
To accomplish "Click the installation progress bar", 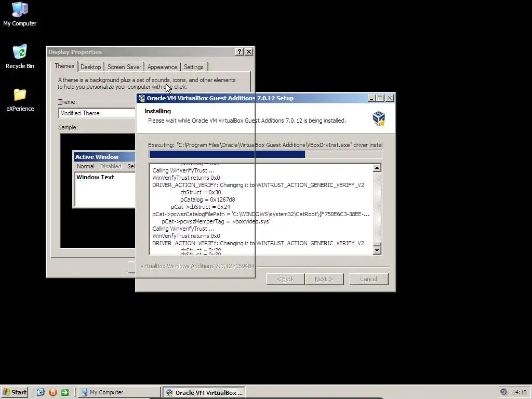I will click(265, 154).
